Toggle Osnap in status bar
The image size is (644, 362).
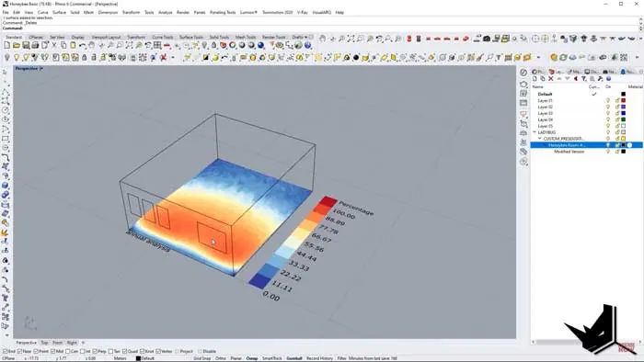click(252, 358)
